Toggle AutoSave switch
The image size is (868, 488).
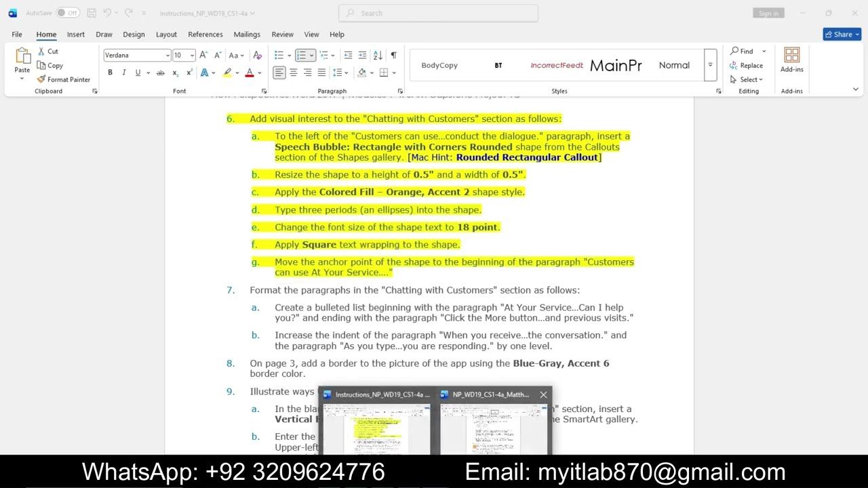[x=67, y=13]
